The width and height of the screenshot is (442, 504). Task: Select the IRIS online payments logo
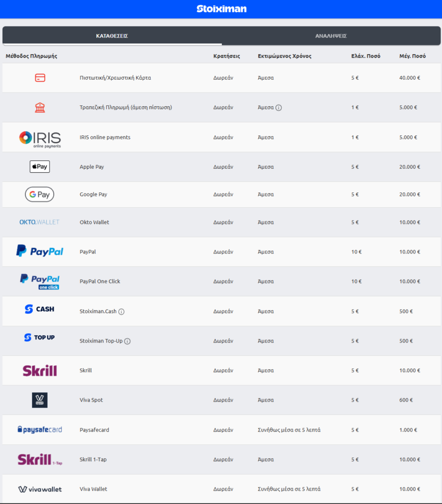(40, 138)
